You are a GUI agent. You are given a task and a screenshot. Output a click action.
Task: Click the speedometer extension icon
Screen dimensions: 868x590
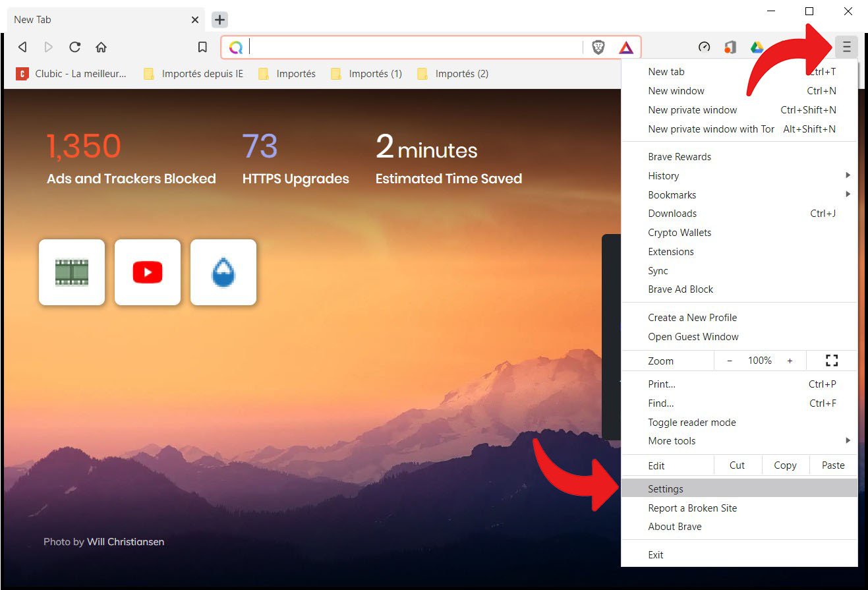pos(704,47)
